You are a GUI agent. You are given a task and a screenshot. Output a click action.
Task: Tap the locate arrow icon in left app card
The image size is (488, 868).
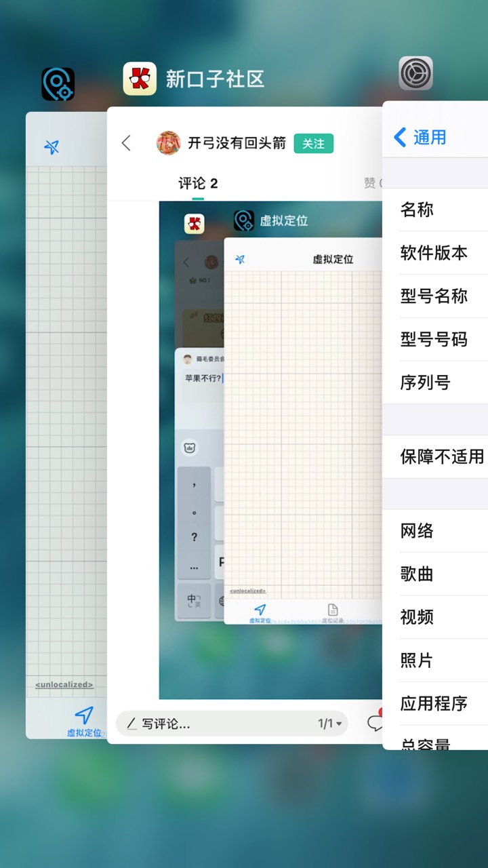pyautogui.click(x=52, y=146)
